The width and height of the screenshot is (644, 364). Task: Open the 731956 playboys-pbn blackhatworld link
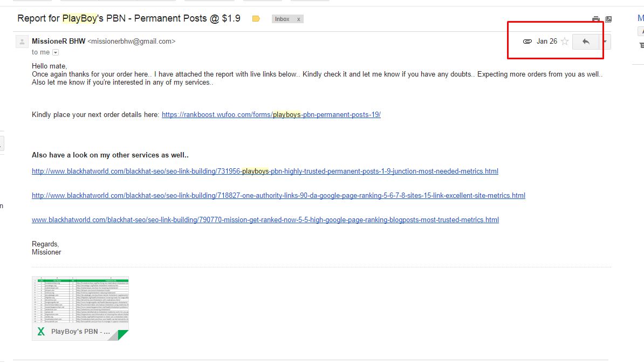[265, 171]
